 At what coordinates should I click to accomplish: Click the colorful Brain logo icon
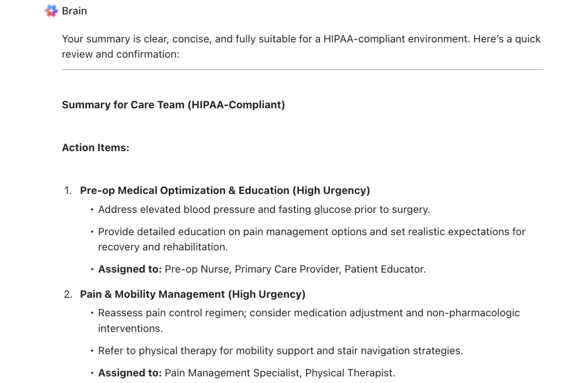[51, 10]
